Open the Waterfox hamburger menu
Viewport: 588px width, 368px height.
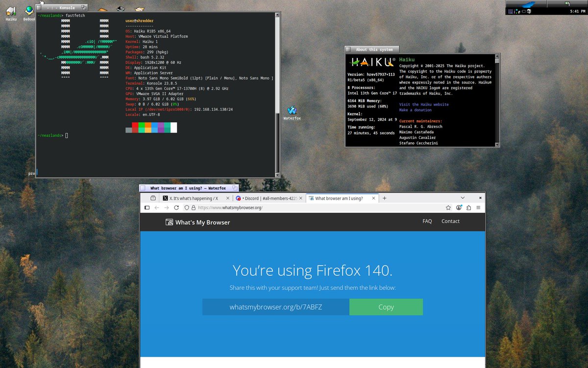click(478, 208)
